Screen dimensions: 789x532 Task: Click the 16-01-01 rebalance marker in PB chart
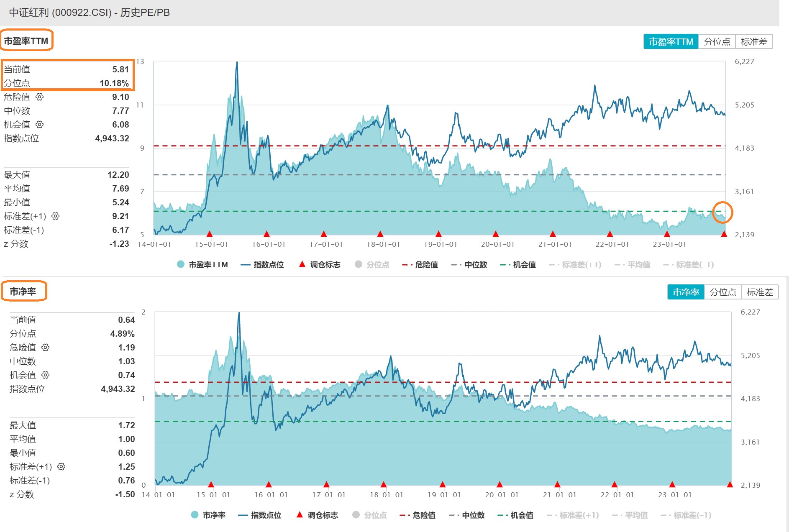point(269,484)
